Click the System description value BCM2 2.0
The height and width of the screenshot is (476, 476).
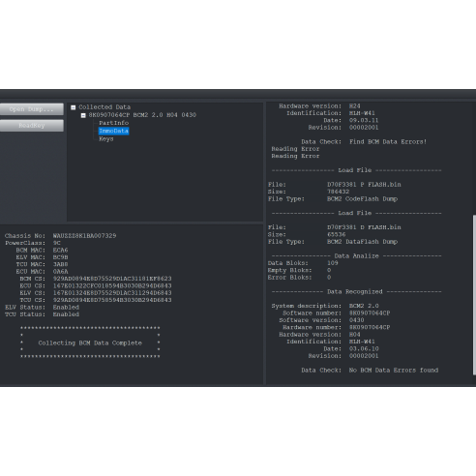pos(364,306)
